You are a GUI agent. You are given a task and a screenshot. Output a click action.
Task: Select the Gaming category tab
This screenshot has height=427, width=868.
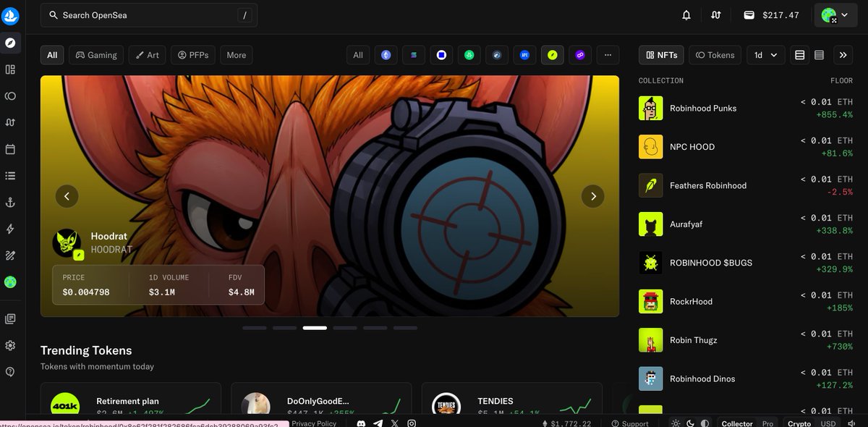pos(96,55)
